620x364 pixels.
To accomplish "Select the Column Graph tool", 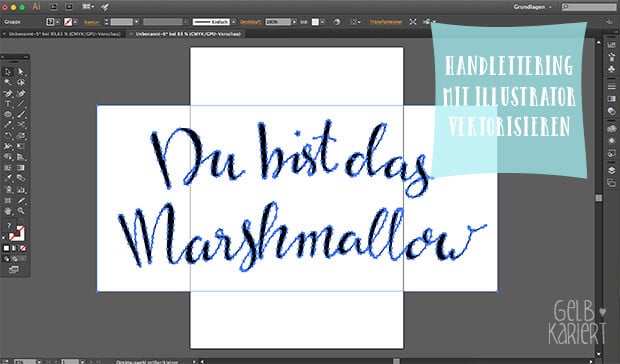I will coord(21,190).
